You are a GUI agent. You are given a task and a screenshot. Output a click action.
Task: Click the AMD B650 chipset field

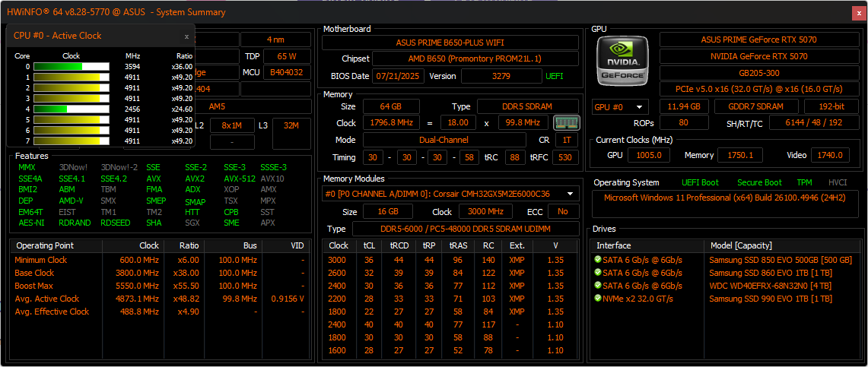(475, 59)
